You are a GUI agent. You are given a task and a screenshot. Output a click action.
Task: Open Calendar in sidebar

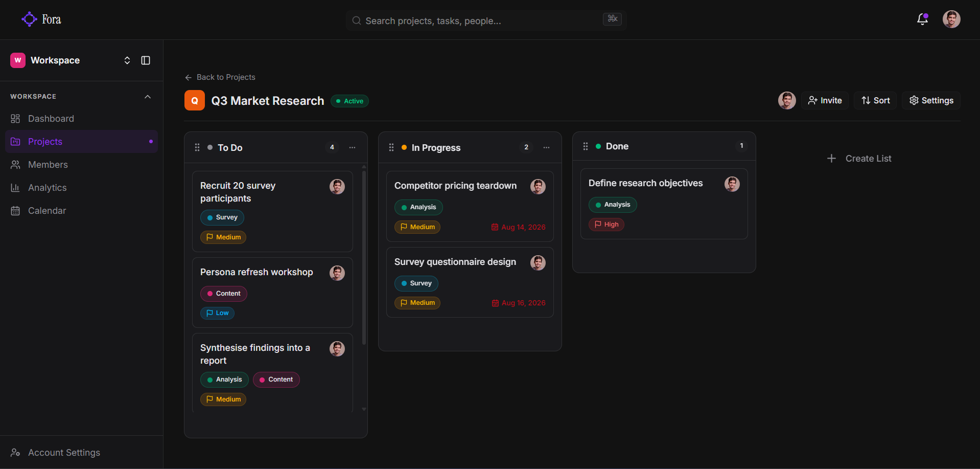(82, 211)
